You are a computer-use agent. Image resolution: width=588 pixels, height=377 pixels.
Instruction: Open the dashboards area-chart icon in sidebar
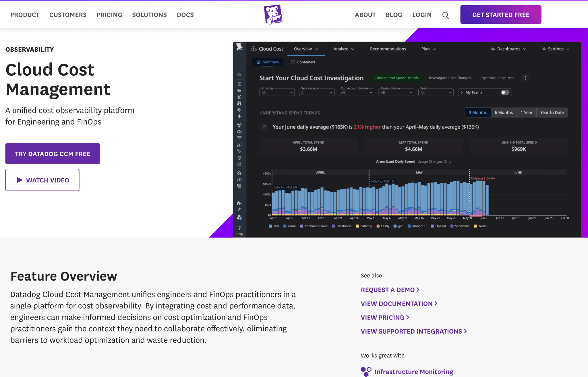(239, 90)
